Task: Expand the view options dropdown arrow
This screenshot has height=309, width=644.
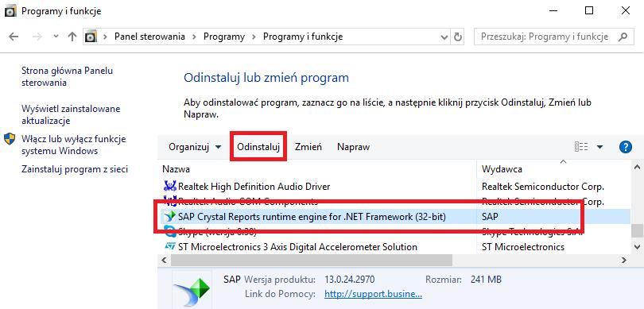Action: click(x=599, y=147)
